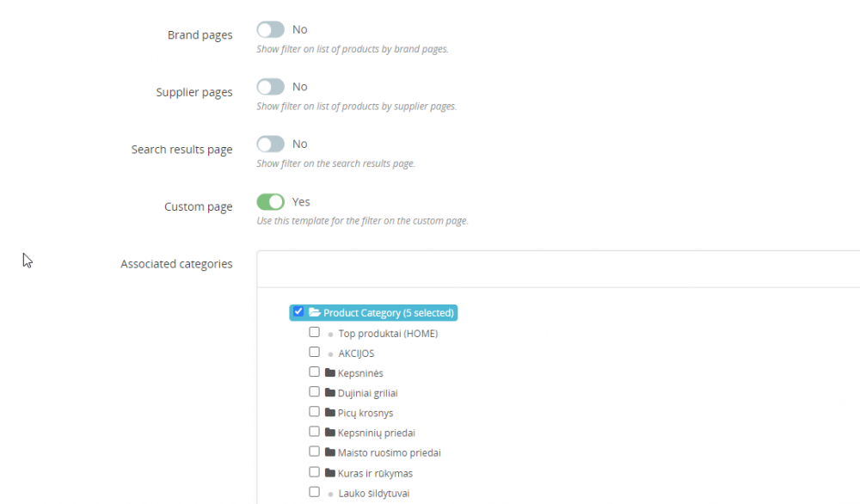Disable the Custom page toggle

[270, 200]
